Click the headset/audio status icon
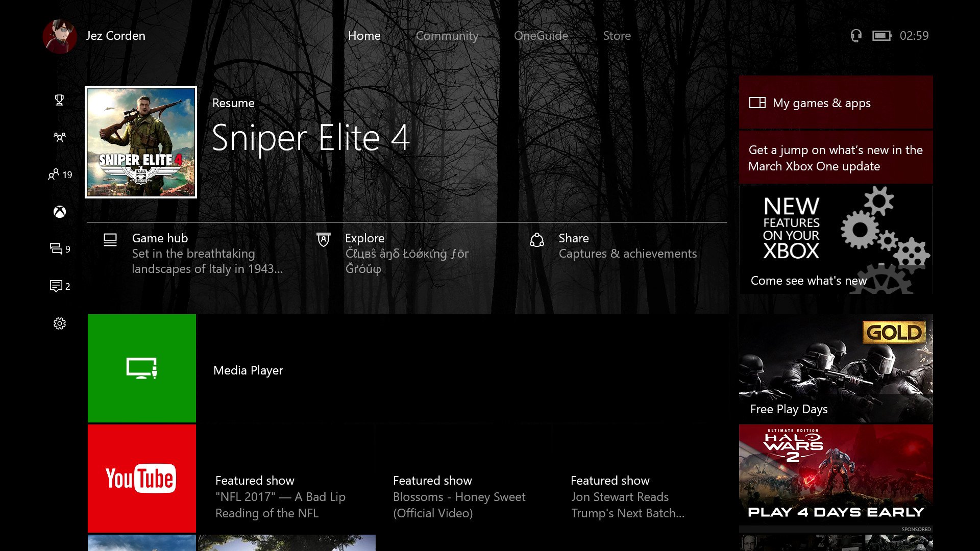 point(855,35)
